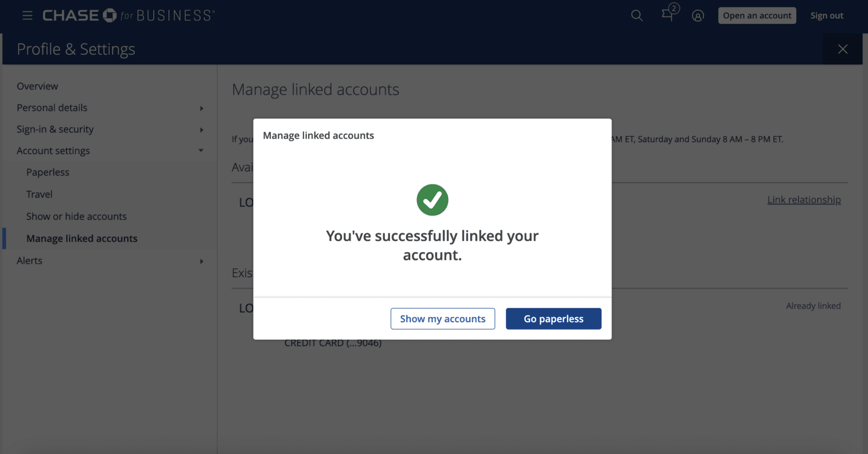
Task: Open the hamburger navigation menu
Action: click(27, 15)
